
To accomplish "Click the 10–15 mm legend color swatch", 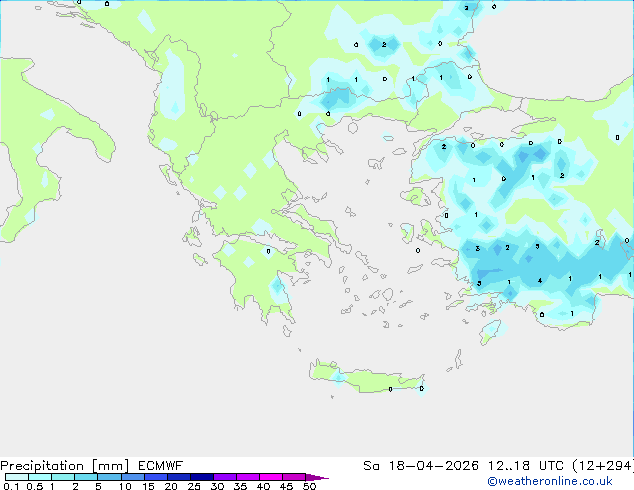I will pyautogui.click(x=132, y=477).
